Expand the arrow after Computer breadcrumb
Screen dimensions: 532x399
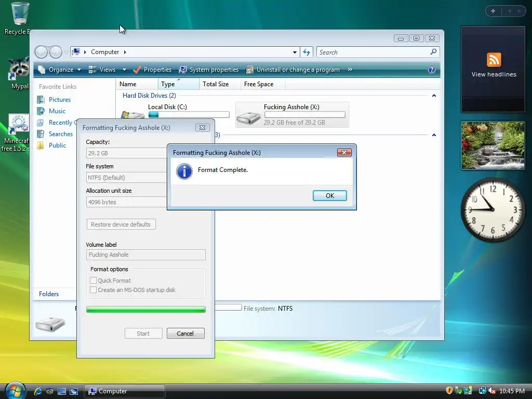tap(125, 52)
